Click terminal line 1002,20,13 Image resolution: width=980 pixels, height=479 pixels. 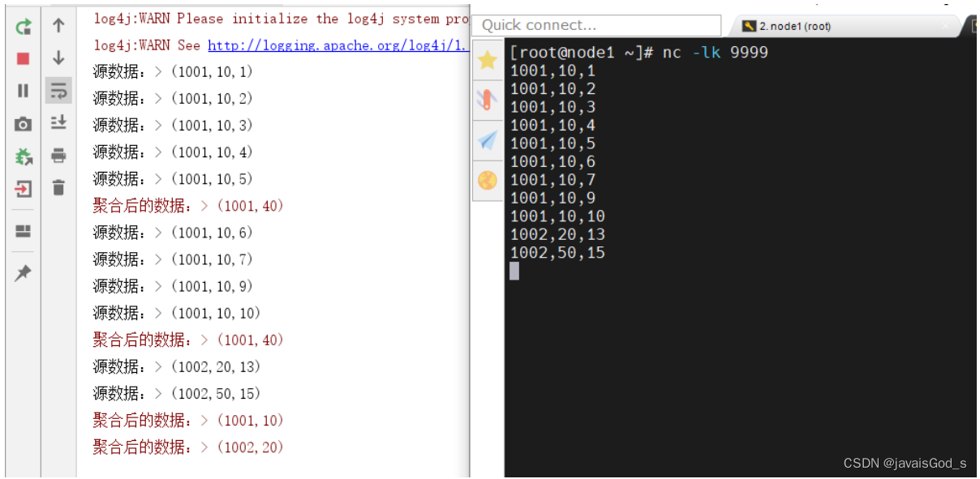[x=557, y=234]
